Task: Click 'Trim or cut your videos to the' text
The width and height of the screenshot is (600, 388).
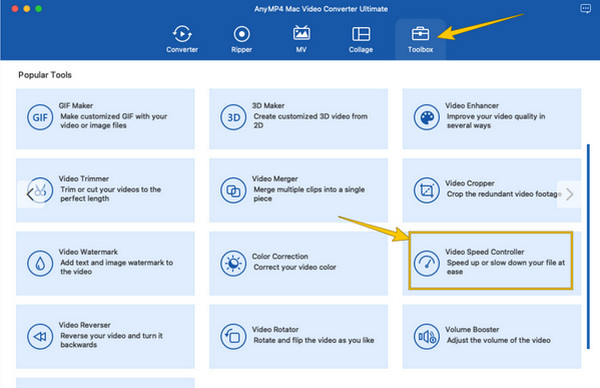Action: 111,189
